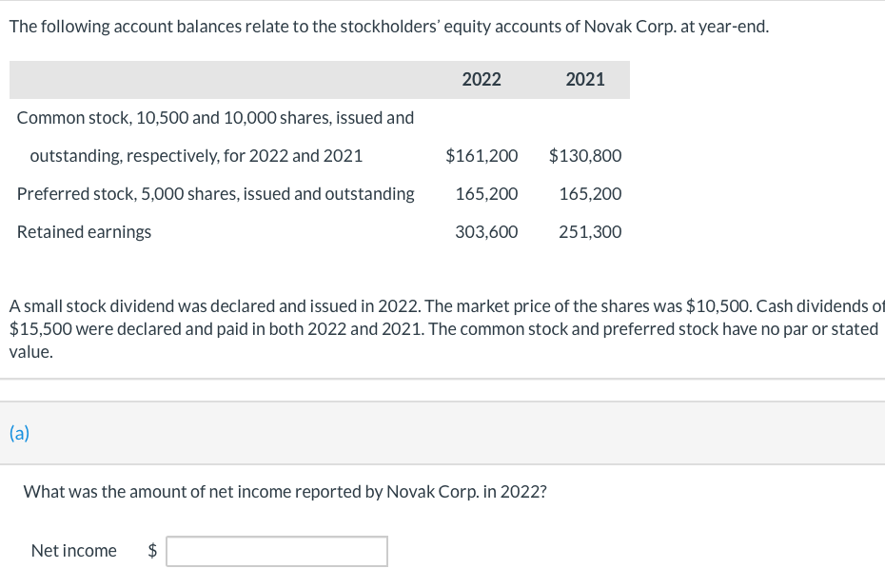Click the 2021 column header
Screen dimensions: 885x588
[x=584, y=80]
